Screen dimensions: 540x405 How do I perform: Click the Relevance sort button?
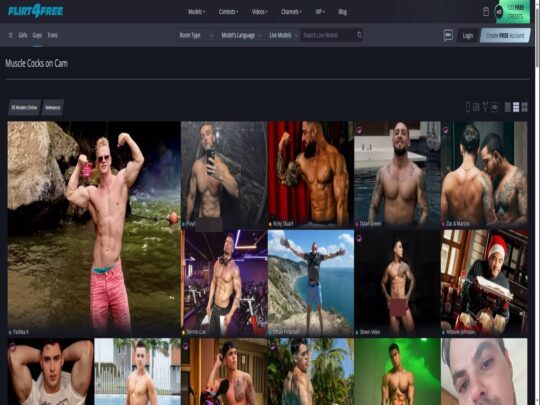(x=53, y=107)
